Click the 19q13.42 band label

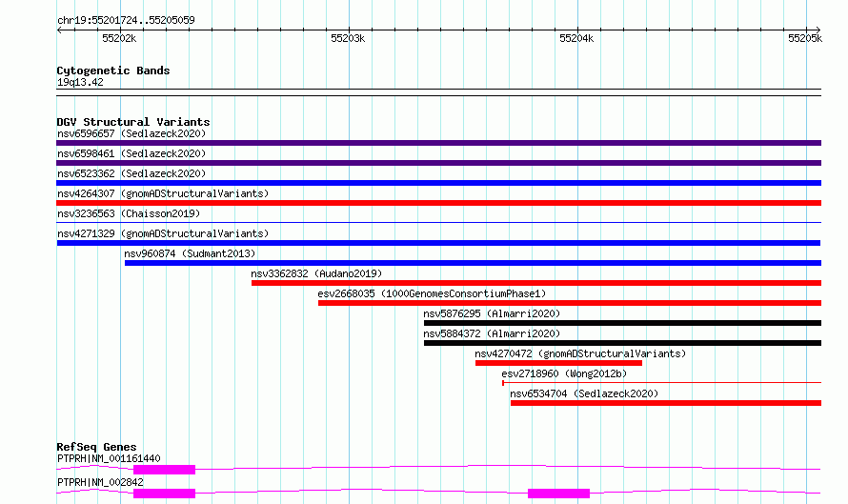(80, 82)
